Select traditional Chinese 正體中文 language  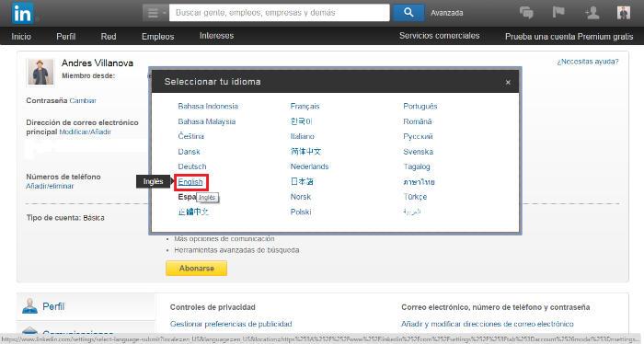pos(193,212)
